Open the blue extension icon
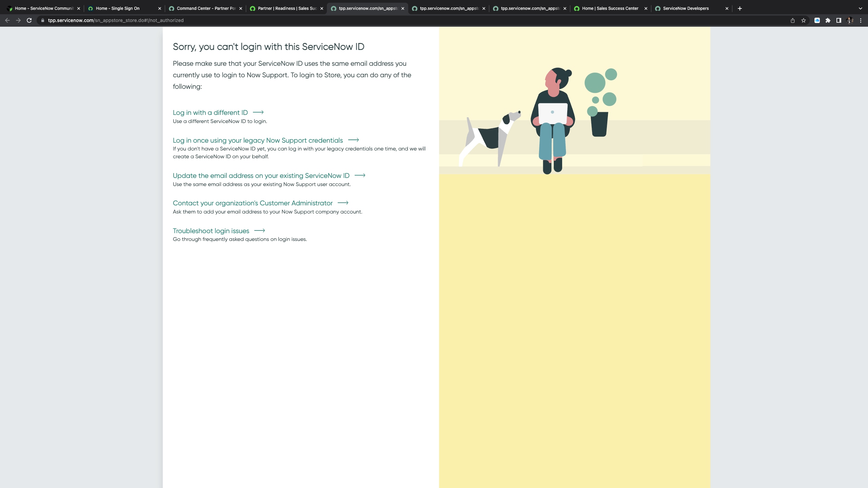The width and height of the screenshot is (868, 488). (x=817, y=20)
